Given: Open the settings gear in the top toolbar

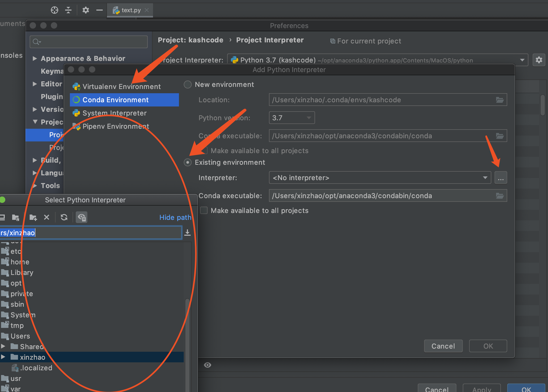Looking at the screenshot, I should coord(85,10).
